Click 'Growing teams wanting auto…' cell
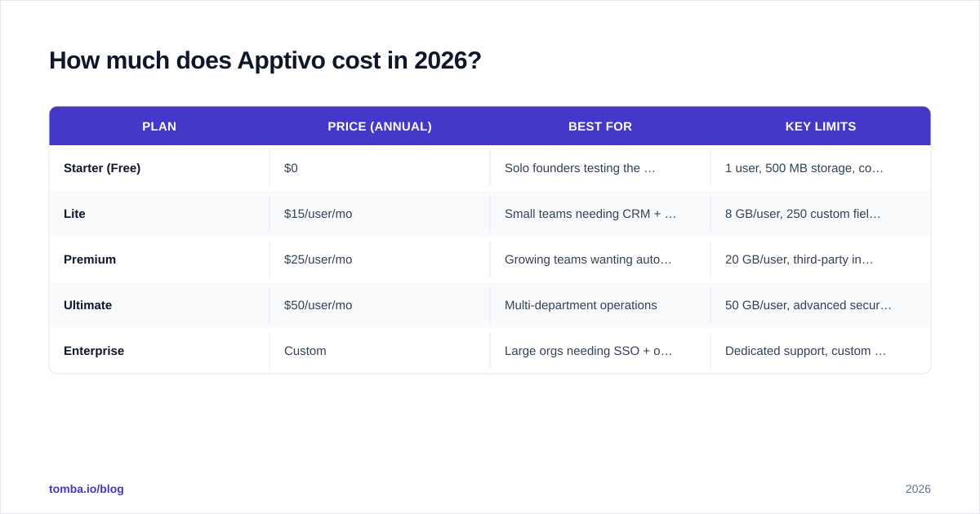Image resolution: width=980 pixels, height=514 pixels. point(600,259)
